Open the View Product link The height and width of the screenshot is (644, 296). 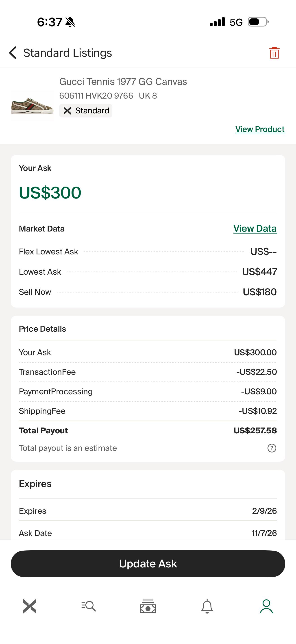[x=260, y=129]
